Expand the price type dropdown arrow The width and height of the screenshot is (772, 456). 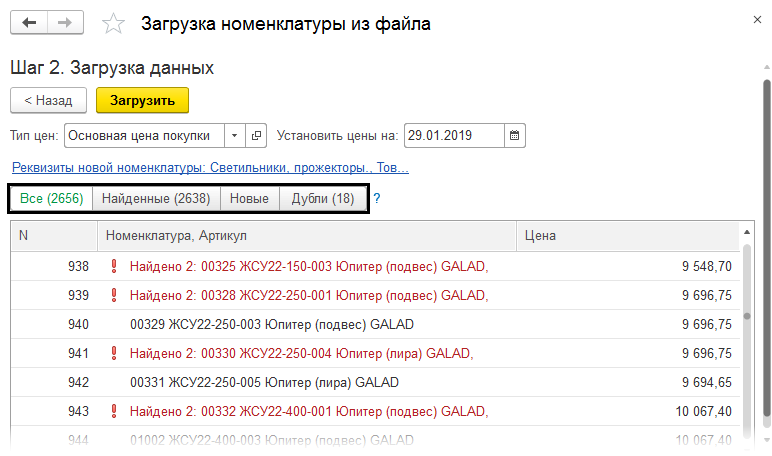(233, 135)
